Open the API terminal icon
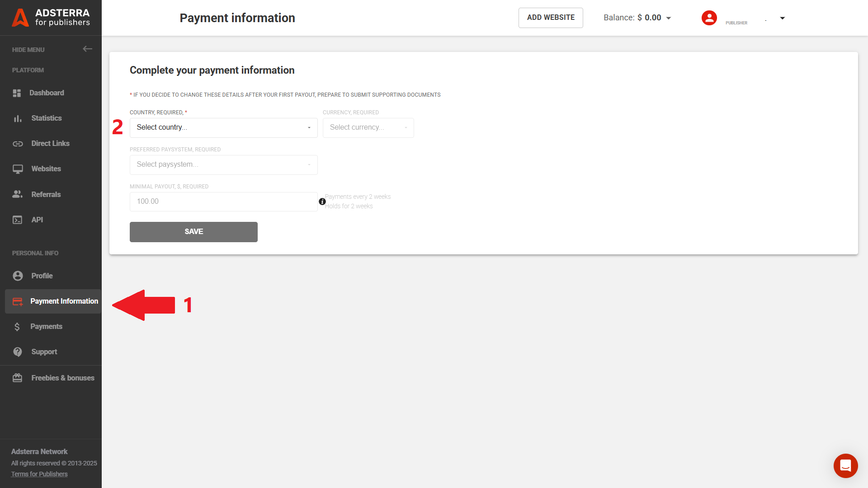 click(17, 220)
